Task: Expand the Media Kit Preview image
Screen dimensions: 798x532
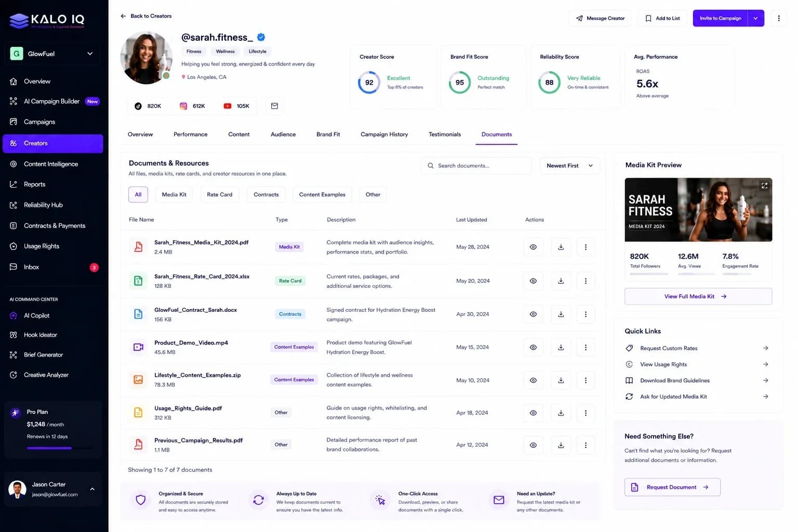Action: [x=764, y=185]
